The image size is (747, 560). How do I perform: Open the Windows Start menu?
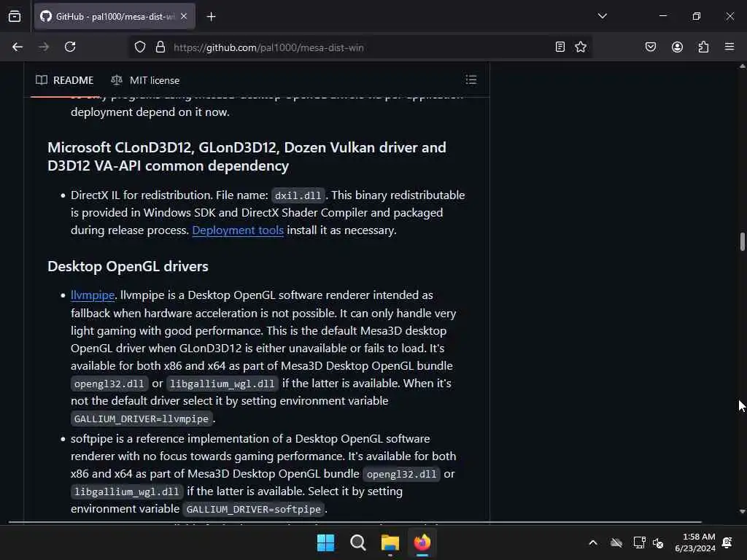[x=326, y=542]
